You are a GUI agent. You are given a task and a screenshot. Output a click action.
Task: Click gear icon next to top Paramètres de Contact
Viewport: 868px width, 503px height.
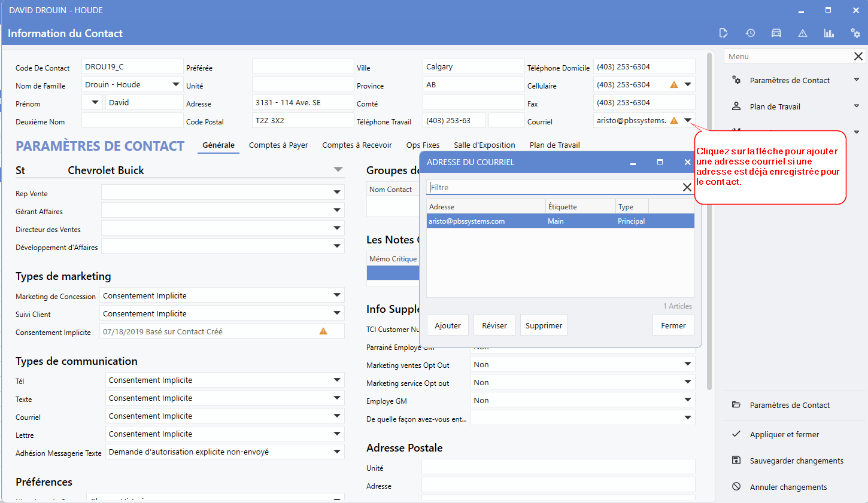[736, 80]
